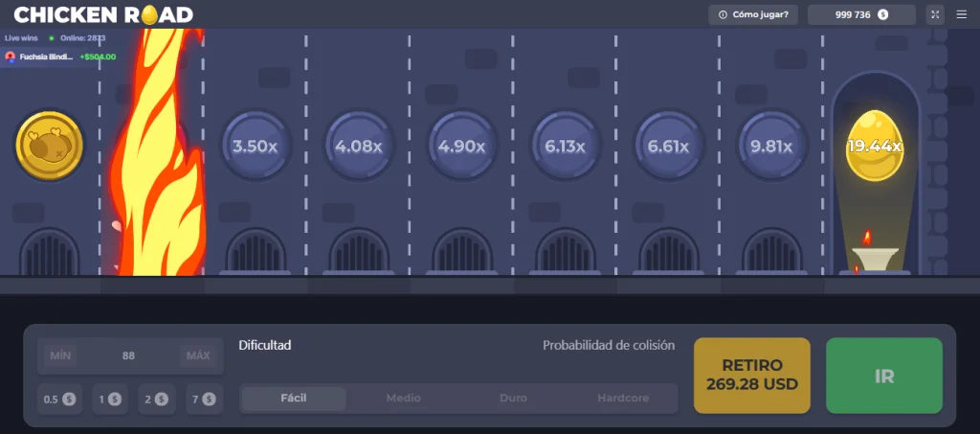This screenshot has width=980, height=434.
Task: Select Medio difficulty
Action: point(403,399)
